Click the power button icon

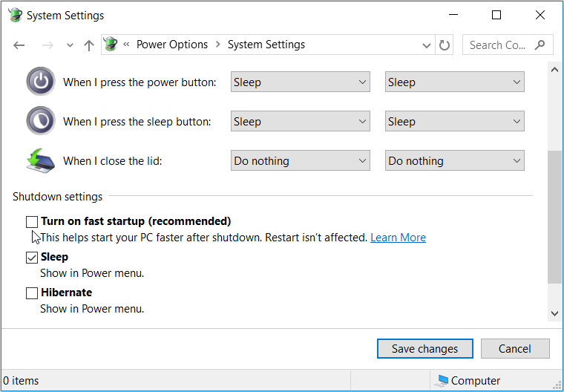pyautogui.click(x=41, y=82)
